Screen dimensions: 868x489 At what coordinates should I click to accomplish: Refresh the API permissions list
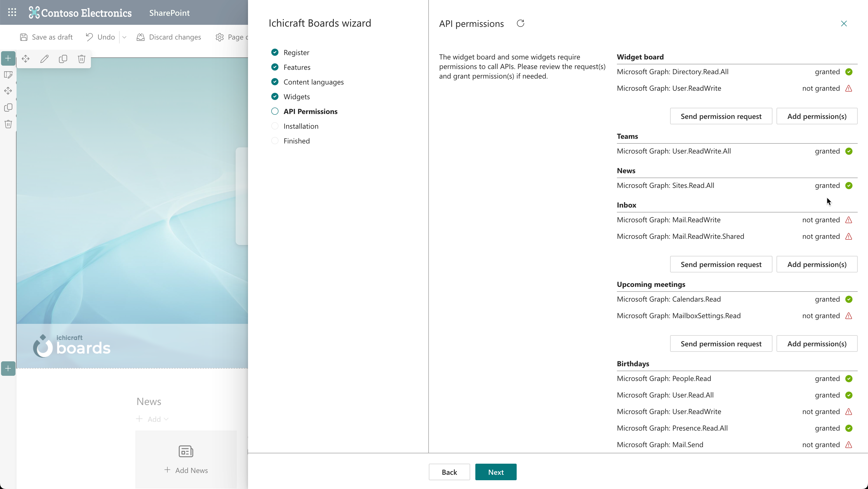point(521,23)
